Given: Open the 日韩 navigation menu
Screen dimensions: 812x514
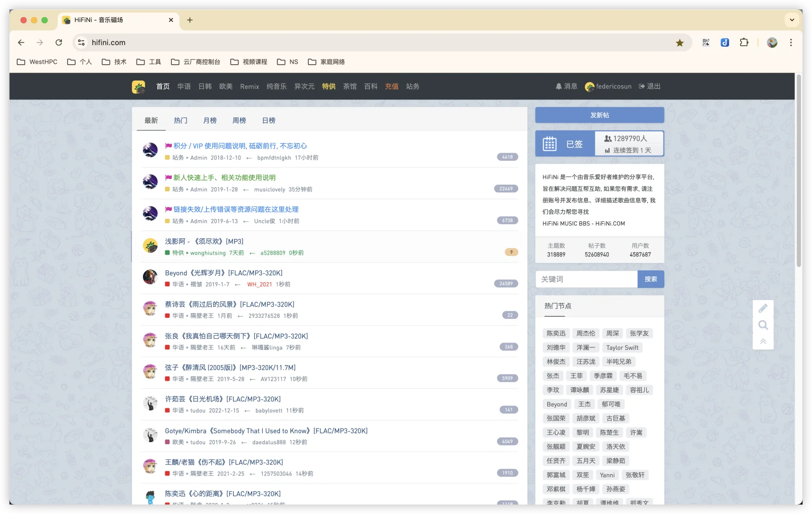Looking at the screenshot, I should [x=205, y=87].
